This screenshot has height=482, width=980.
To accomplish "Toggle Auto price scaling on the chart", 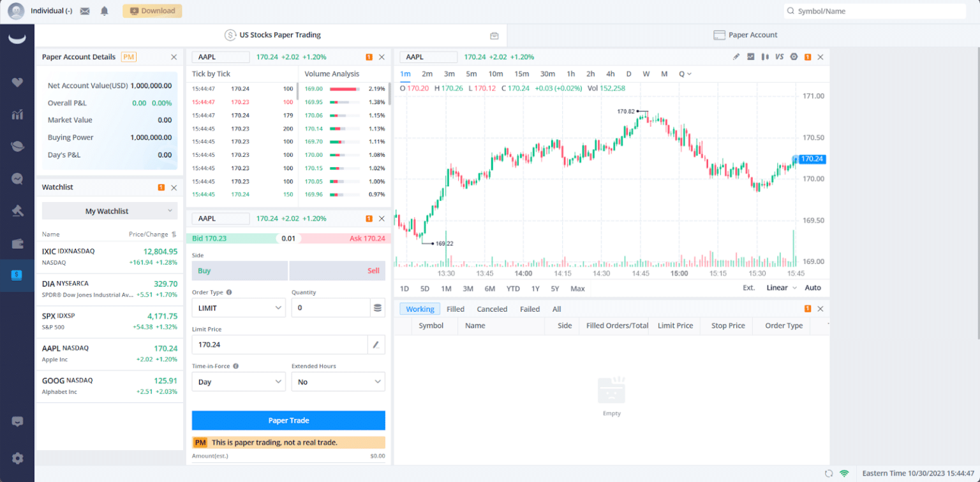I will point(812,288).
